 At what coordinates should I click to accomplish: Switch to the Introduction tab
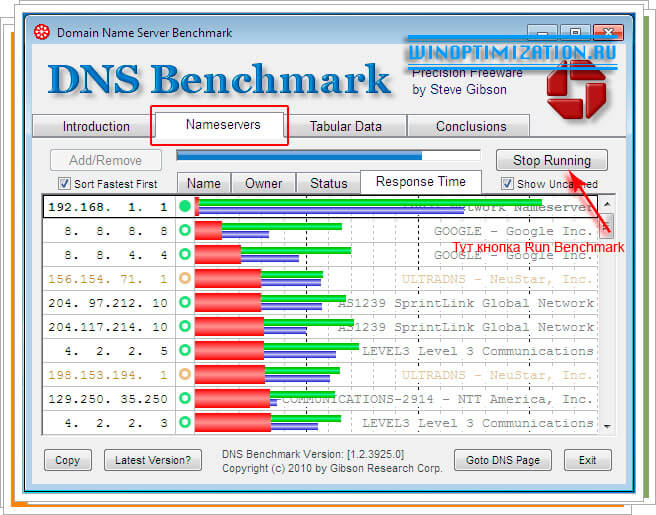96,127
